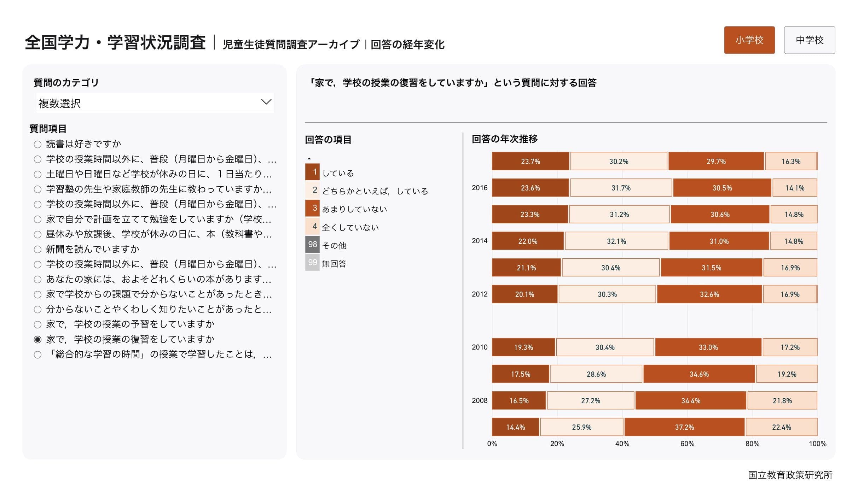This screenshot has width=858, height=504.
Task: Click the 2008 bar's 21.8% segment
Action: tap(782, 400)
